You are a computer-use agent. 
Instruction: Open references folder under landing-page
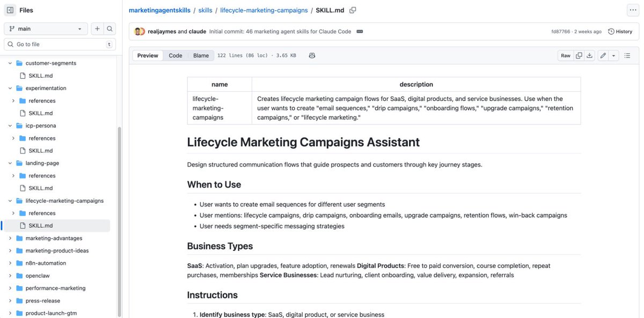click(x=42, y=176)
